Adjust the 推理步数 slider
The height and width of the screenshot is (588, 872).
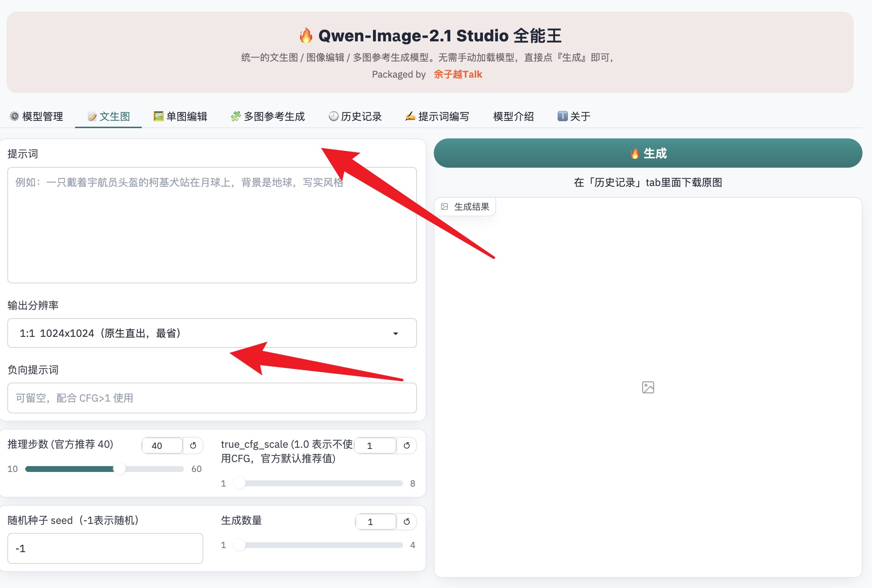point(104,469)
